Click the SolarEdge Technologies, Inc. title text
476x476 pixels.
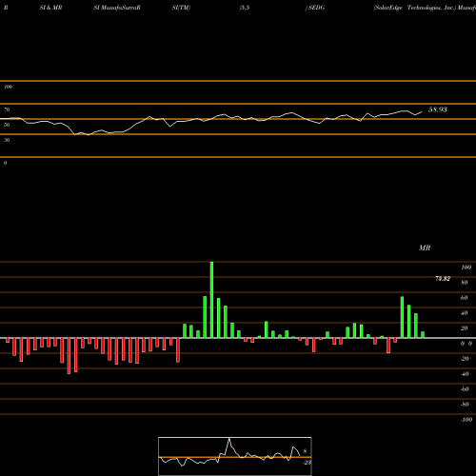tap(415, 8)
